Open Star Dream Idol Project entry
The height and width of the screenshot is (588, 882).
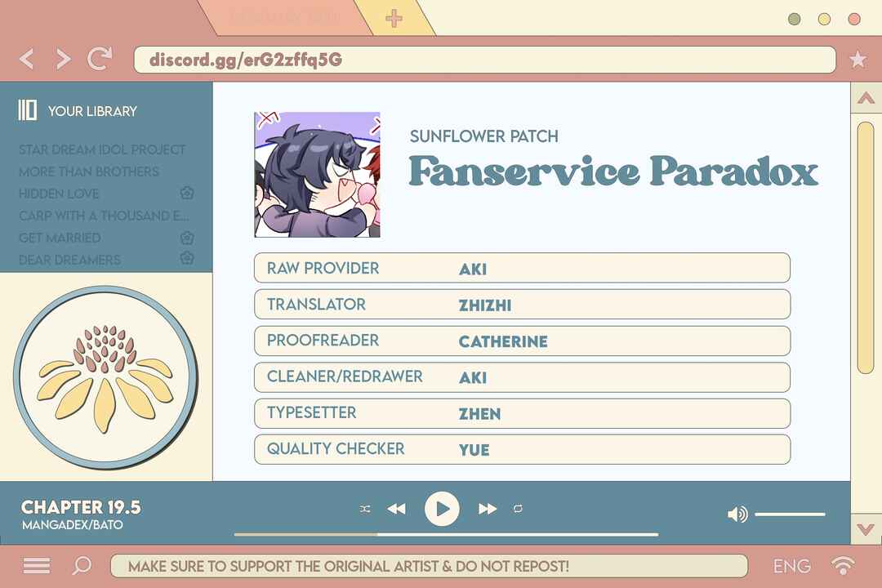[102, 149]
